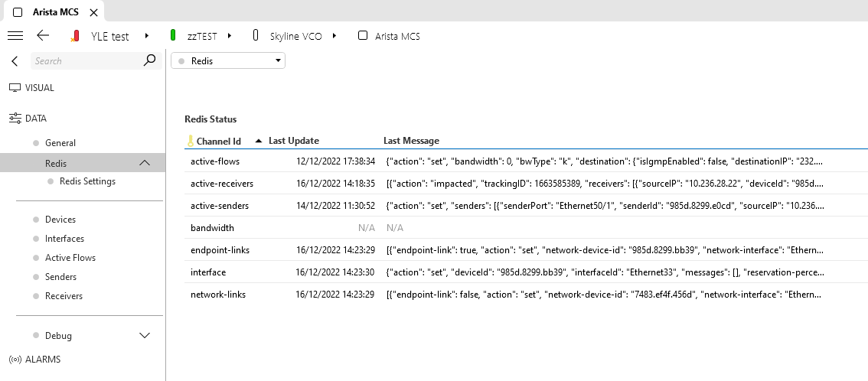The height and width of the screenshot is (381, 868).
Task: Expand the Debug sidebar section chevron
Action: (x=145, y=336)
